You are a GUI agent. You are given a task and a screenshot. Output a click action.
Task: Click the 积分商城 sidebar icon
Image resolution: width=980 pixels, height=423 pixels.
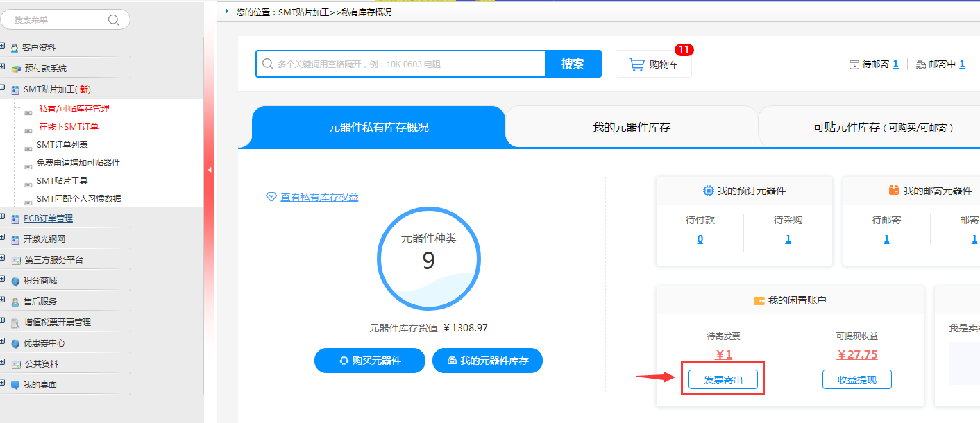click(x=15, y=282)
